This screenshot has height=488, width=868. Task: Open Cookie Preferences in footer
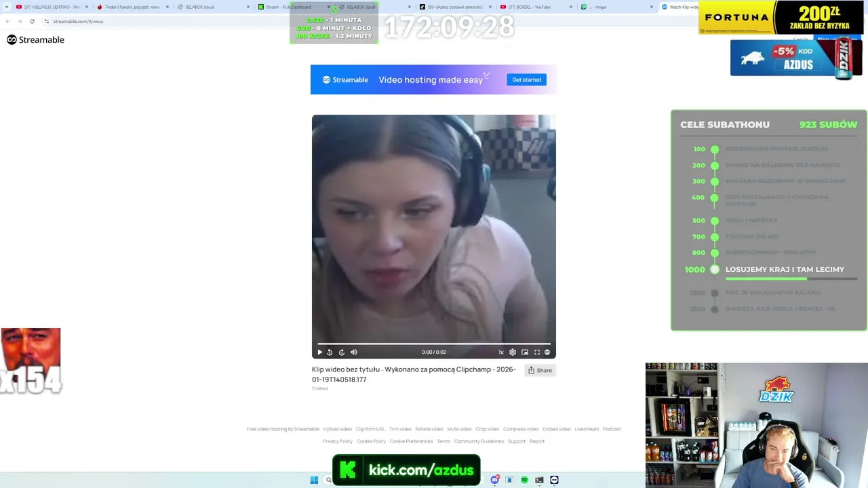pyautogui.click(x=411, y=441)
